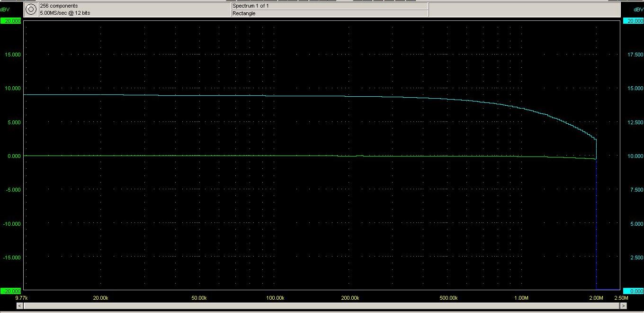This screenshot has width=644, height=313.
Task: Click the 200.00k frequency axis label
Action: point(350,298)
